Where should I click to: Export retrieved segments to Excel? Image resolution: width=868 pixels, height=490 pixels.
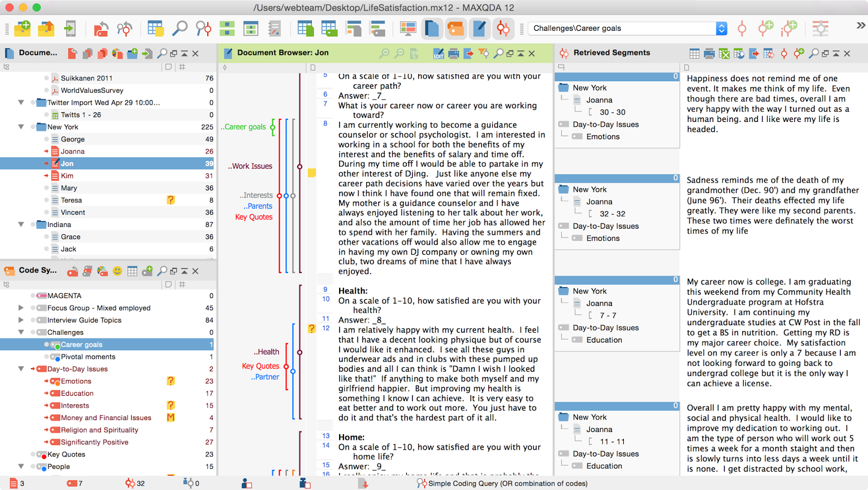pyautogui.click(x=724, y=53)
